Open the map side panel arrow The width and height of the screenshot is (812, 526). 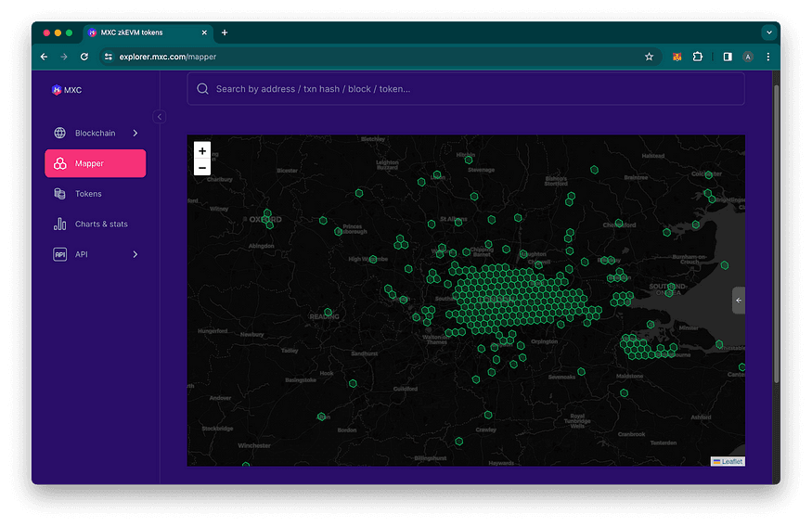pos(739,301)
